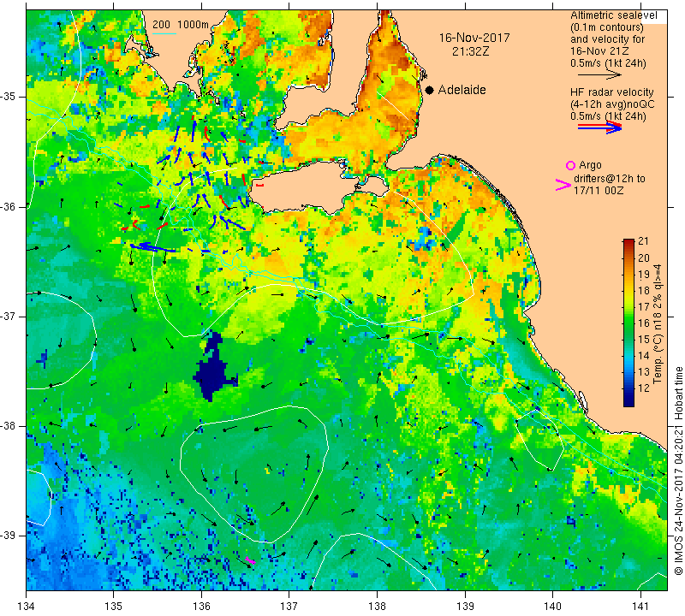Click the 21 value on temperature scale
Screen dimensions: 685x616
tap(644, 241)
